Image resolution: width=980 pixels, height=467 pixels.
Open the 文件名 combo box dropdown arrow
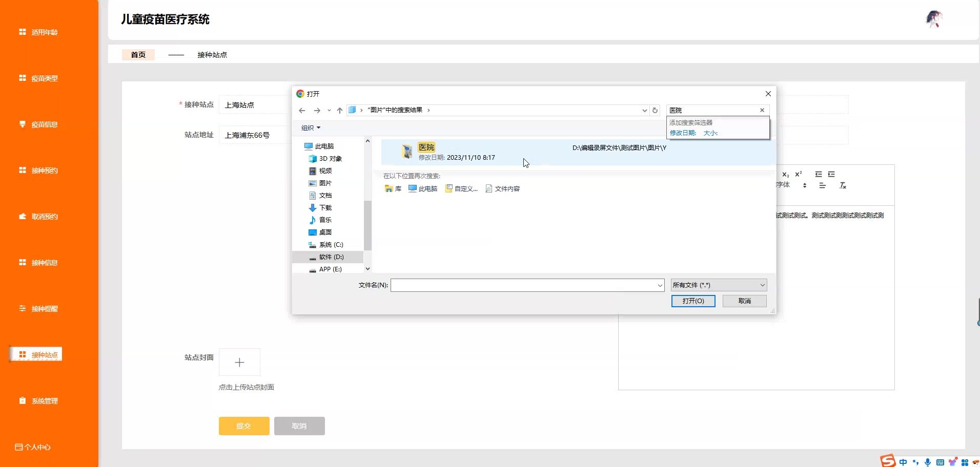click(660, 285)
